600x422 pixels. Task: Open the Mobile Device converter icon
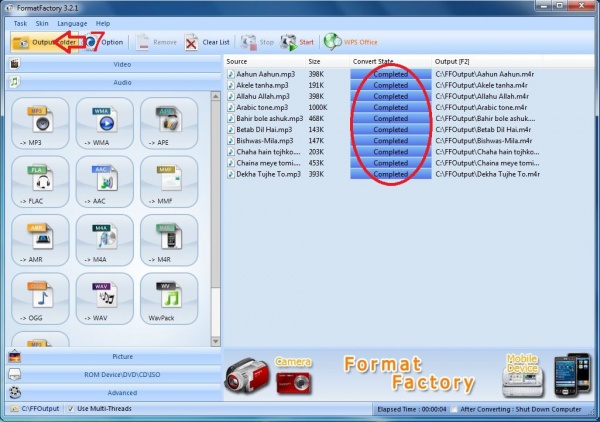coord(523,377)
